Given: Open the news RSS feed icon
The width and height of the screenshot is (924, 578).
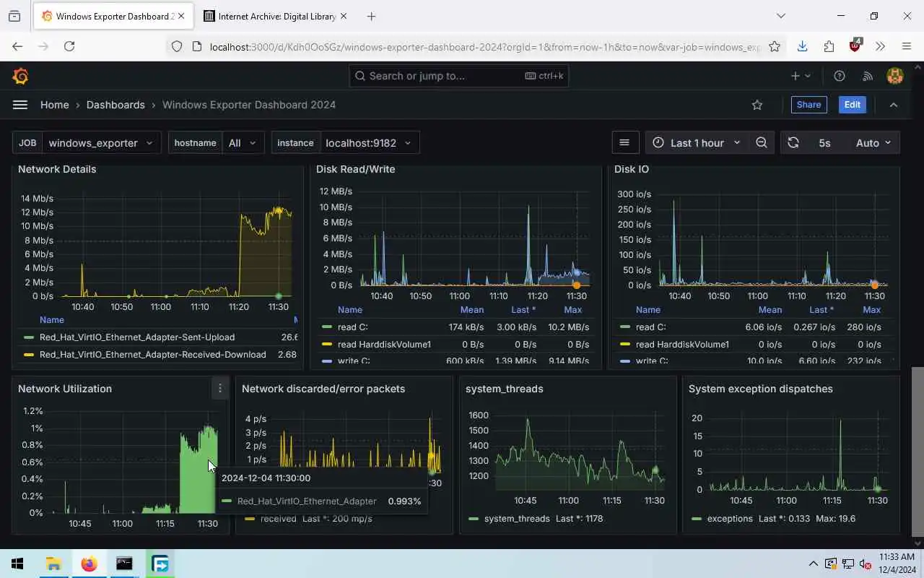Looking at the screenshot, I should (868, 76).
